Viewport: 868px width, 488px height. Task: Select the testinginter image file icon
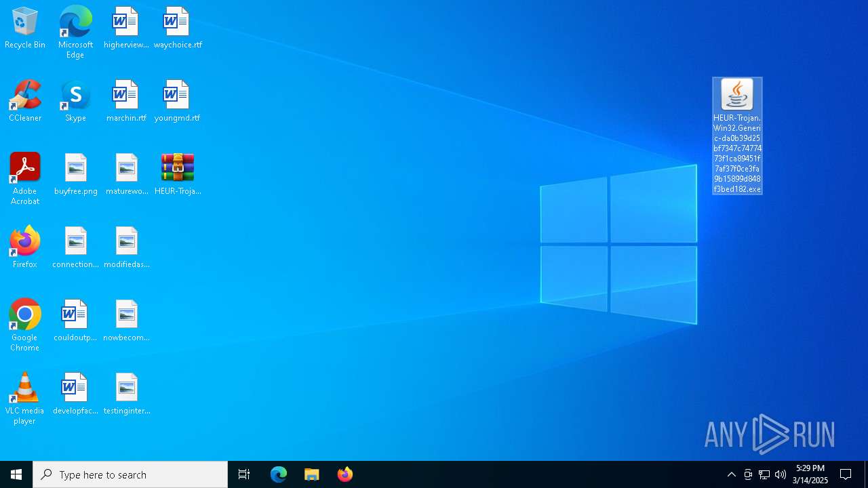[x=127, y=394]
